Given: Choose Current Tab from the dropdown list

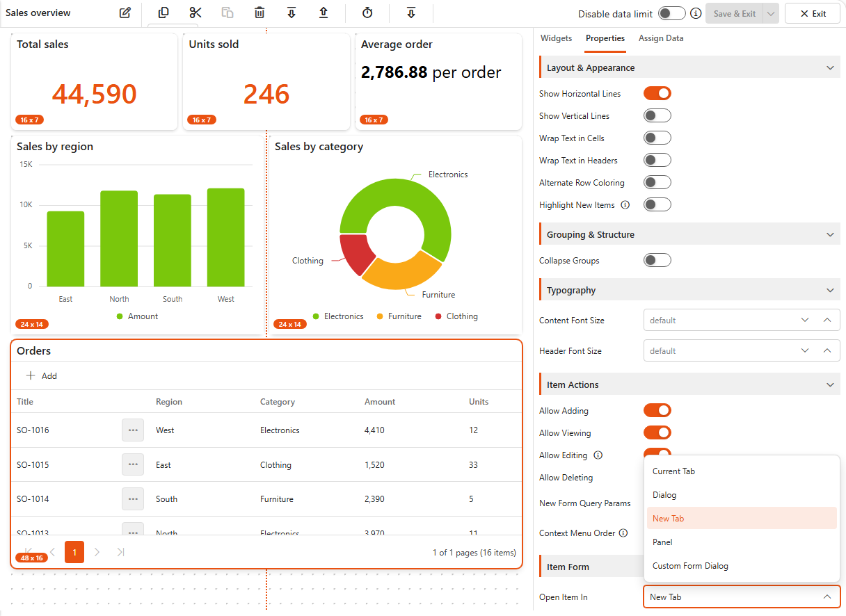Looking at the screenshot, I should [742, 471].
